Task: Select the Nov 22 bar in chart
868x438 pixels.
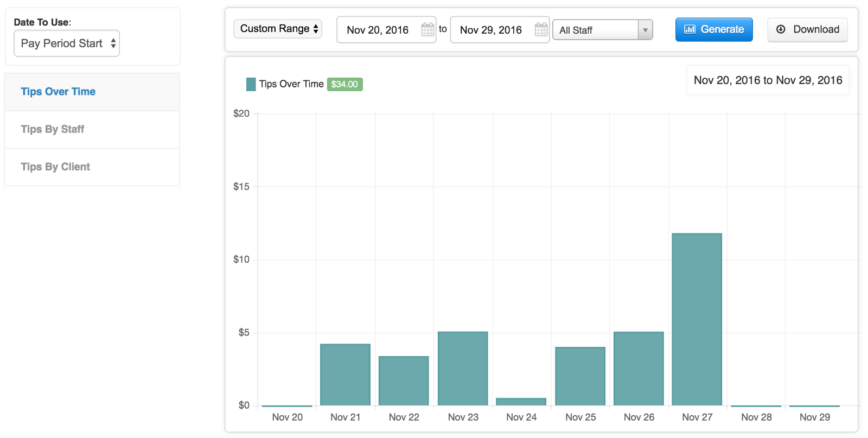Action: click(x=404, y=381)
